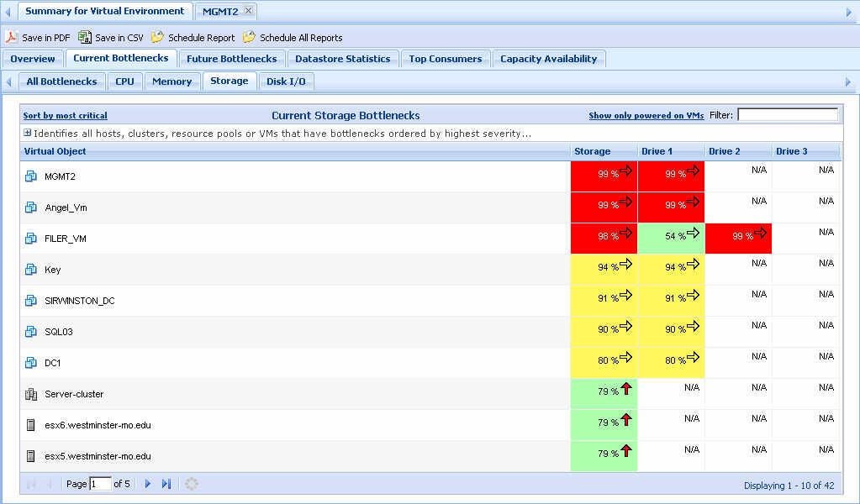Click the Schedule All Reports icon
The width and height of the screenshot is (860, 504).
pyautogui.click(x=249, y=37)
